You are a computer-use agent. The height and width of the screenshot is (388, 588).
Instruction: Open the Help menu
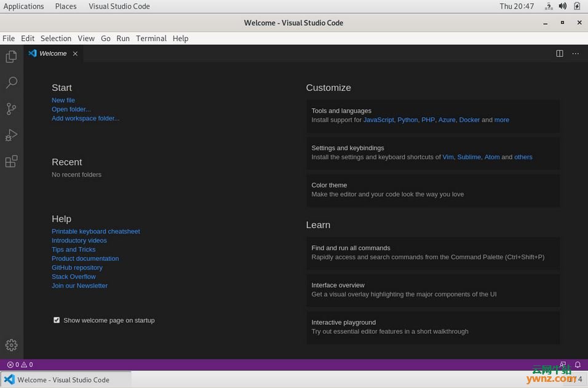pyautogui.click(x=180, y=38)
